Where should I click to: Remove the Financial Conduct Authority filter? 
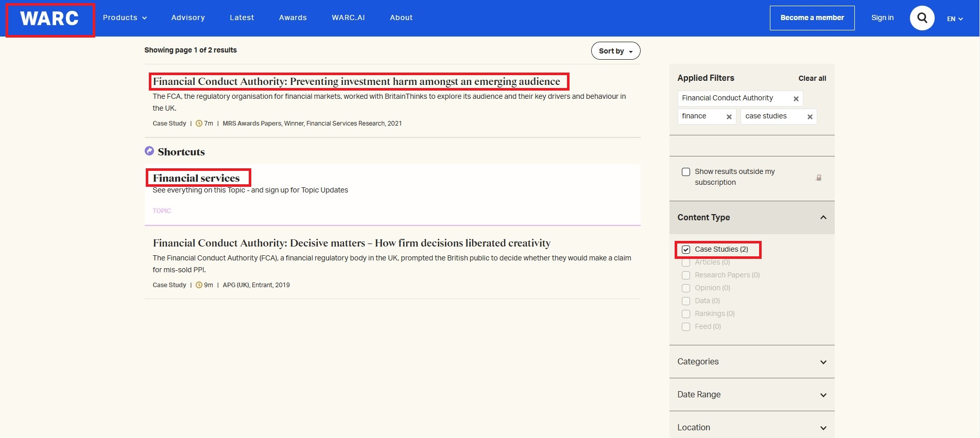[796, 99]
